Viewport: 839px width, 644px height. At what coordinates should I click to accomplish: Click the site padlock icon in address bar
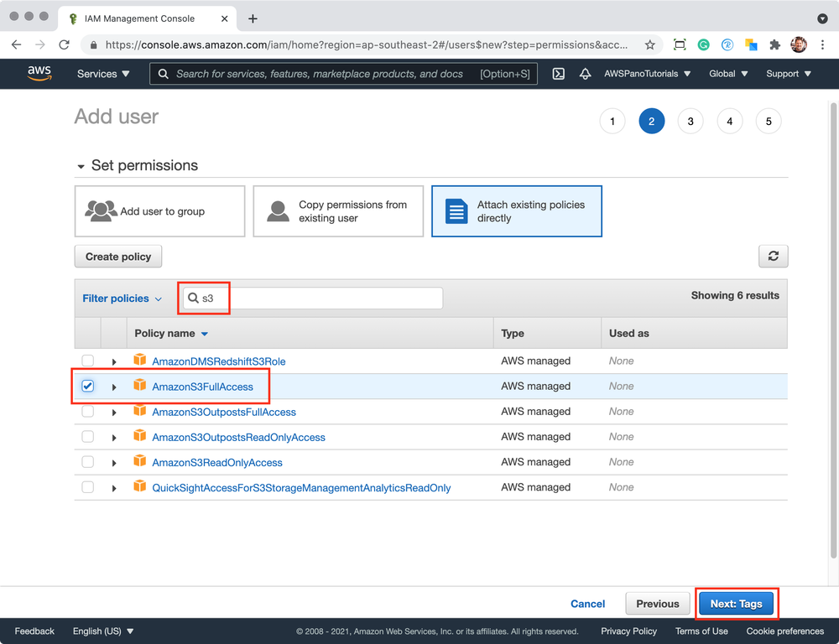click(x=94, y=45)
